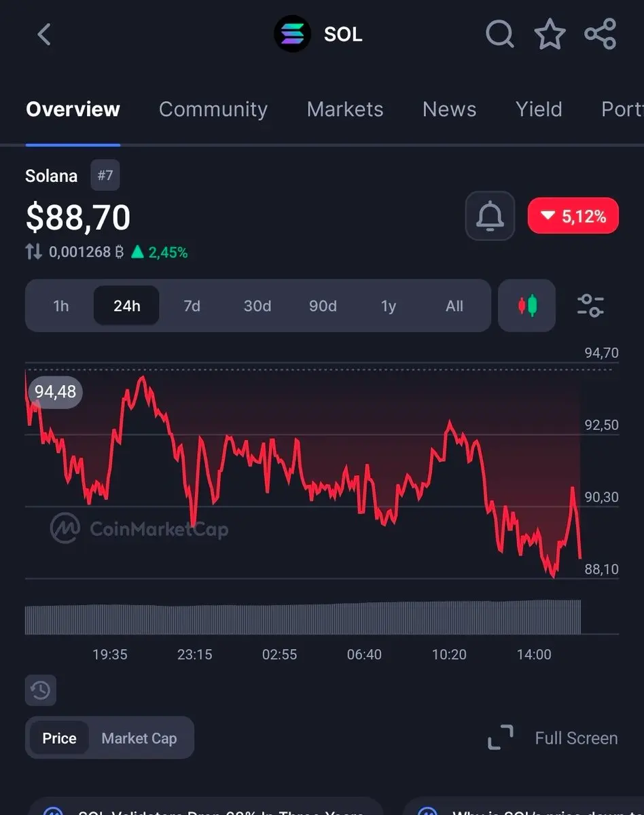
Task: Select the 1y time range
Action: coord(389,306)
